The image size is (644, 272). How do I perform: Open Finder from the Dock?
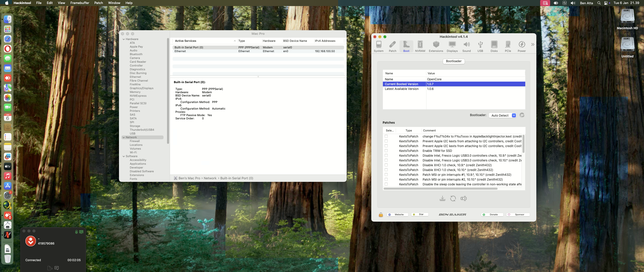point(8,19)
